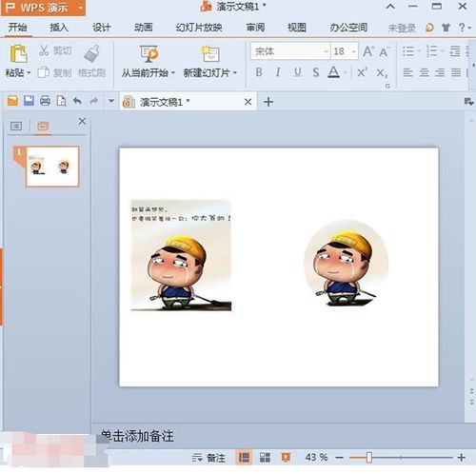This screenshot has width=476, height=474.
Task: Toggle Underline formatting
Action: 297,72
